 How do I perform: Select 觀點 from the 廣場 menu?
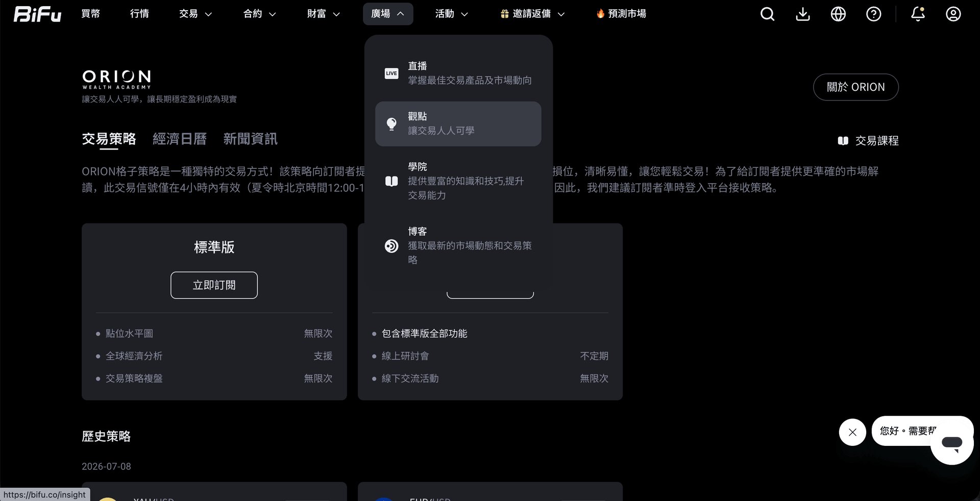tap(458, 124)
